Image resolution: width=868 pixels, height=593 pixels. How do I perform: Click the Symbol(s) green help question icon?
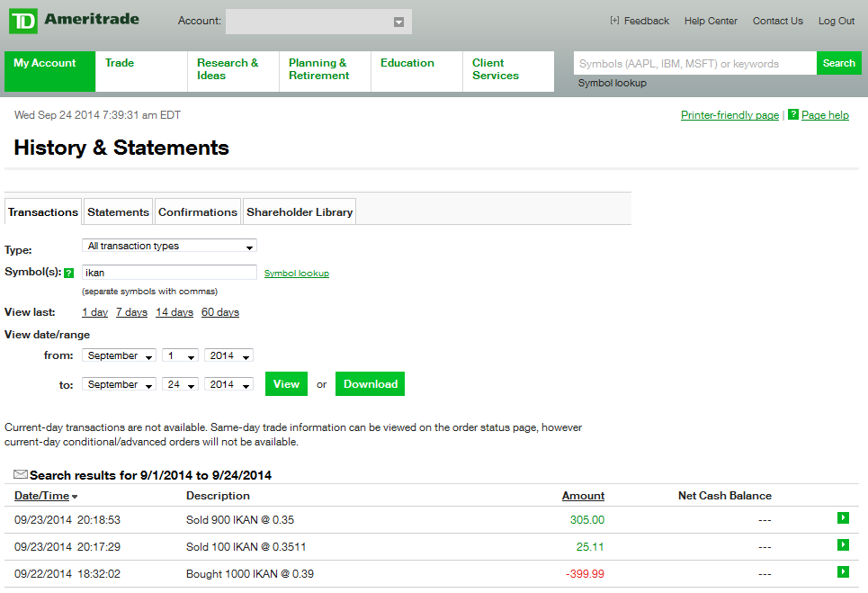point(68,273)
